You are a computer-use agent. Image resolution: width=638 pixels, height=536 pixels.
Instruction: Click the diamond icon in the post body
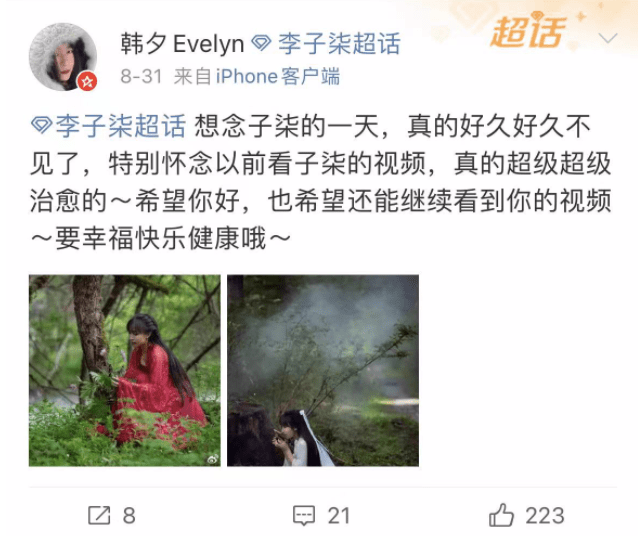coord(41,126)
